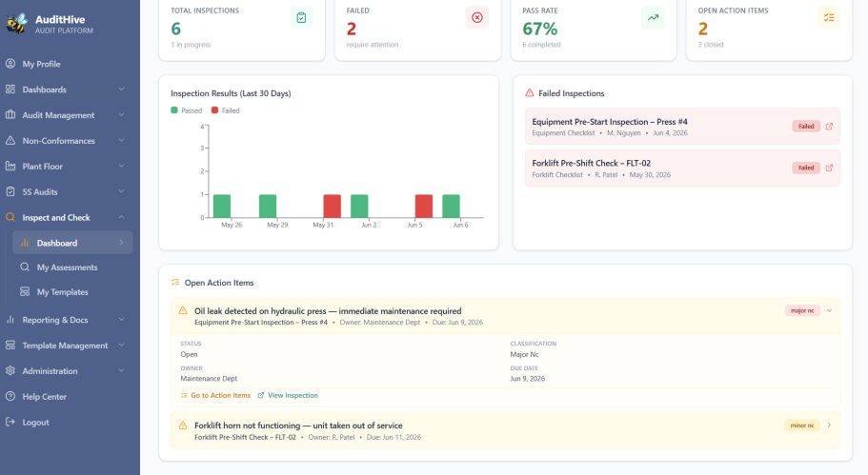Viewport: 868px width, 475px height.
Task: Click the 5S Audits clipboard icon
Action: pos(10,191)
